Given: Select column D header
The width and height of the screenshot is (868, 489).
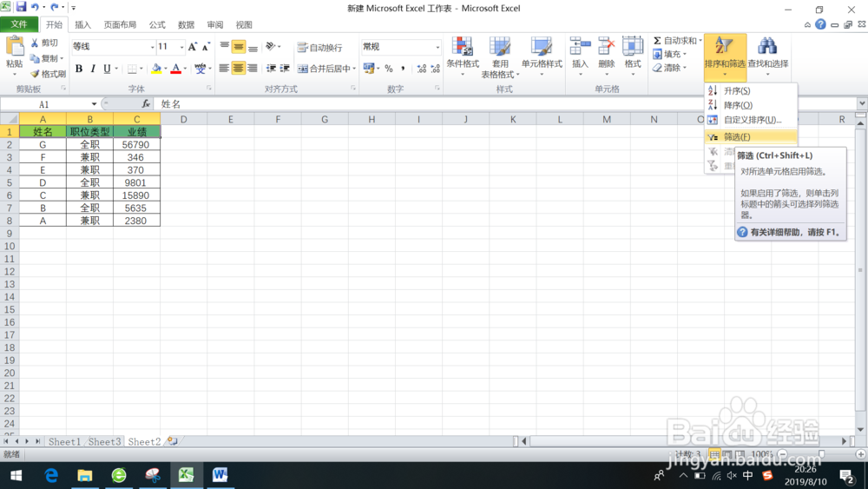Looking at the screenshot, I should [184, 119].
